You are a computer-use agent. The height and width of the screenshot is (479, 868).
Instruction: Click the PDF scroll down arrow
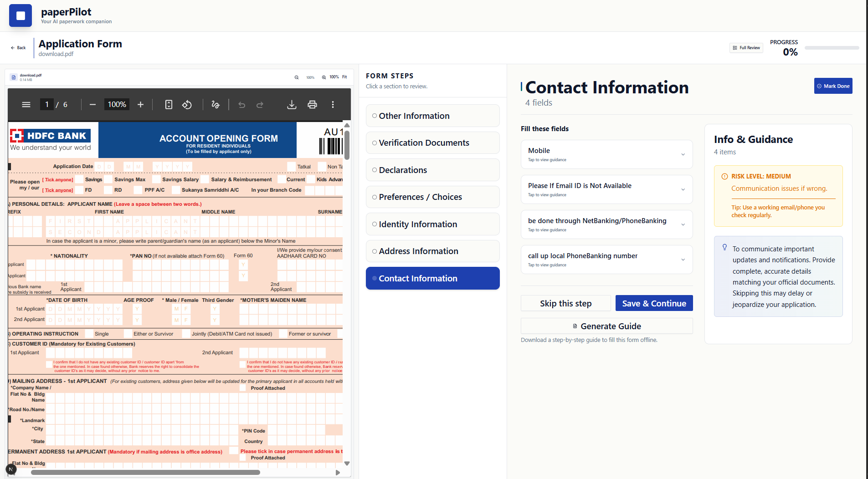click(x=347, y=464)
